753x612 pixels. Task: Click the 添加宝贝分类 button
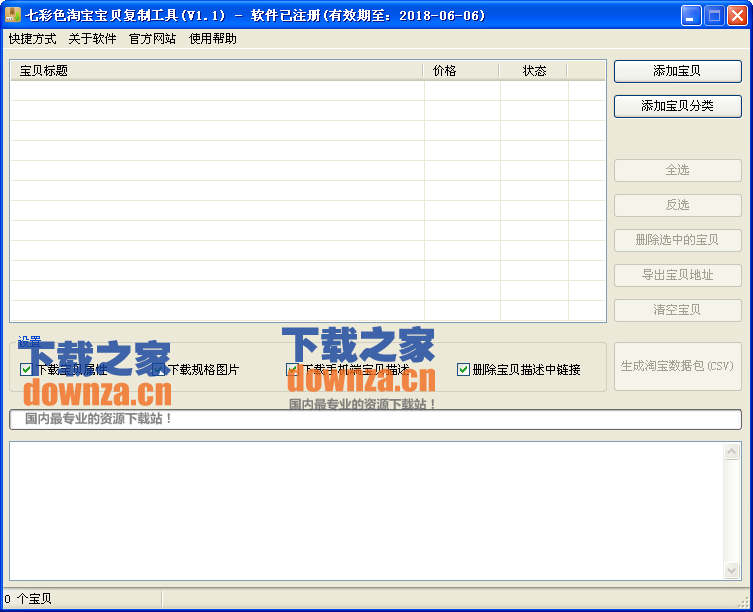click(678, 106)
